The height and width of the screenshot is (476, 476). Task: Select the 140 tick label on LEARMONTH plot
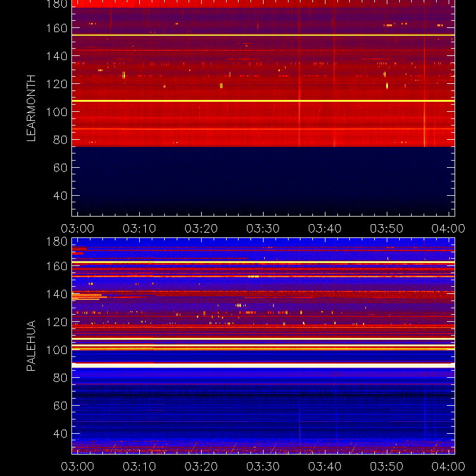pyautogui.click(x=57, y=56)
